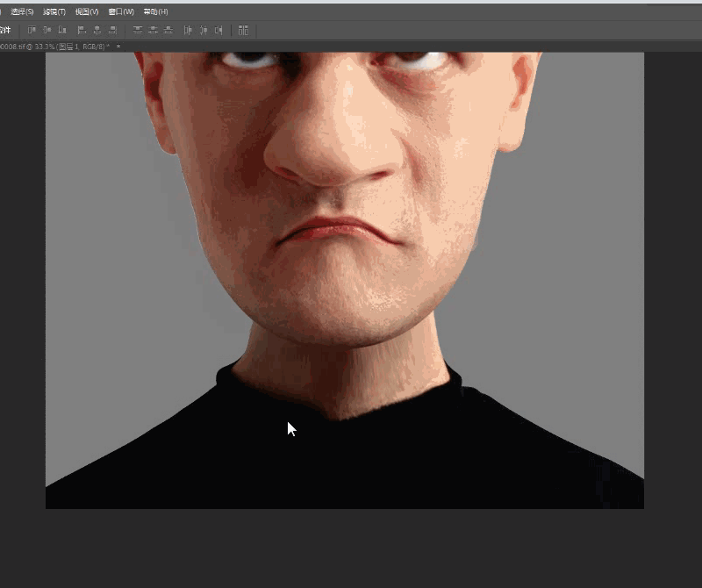702x588 pixels.
Task: Click the Align Top Edges icon
Action: pyautogui.click(x=32, y=30)
